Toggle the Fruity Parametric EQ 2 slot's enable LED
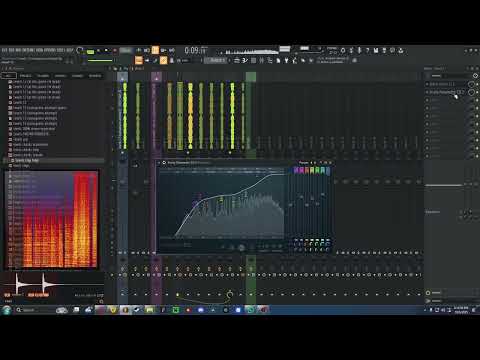 [477, 92]
